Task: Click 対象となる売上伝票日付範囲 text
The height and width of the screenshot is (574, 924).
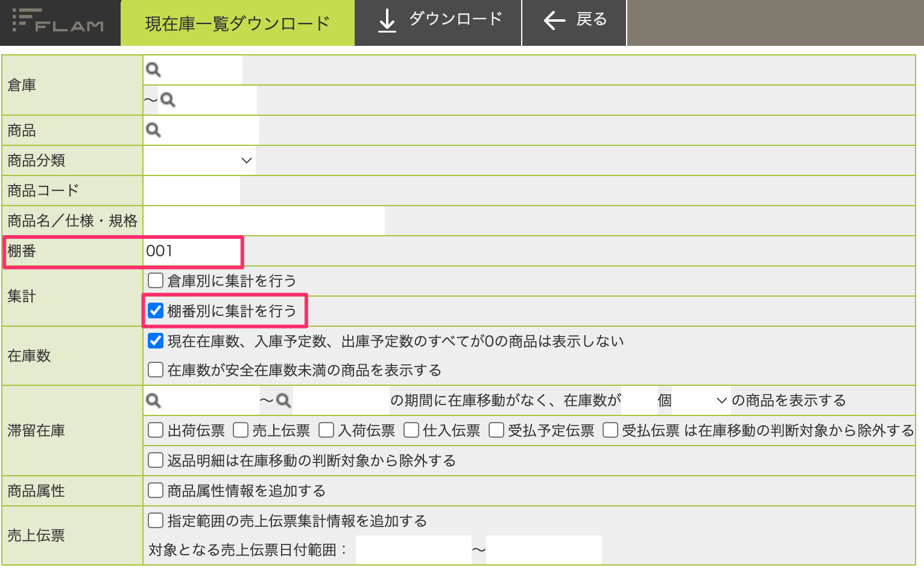Action: (x=248, y=550)
